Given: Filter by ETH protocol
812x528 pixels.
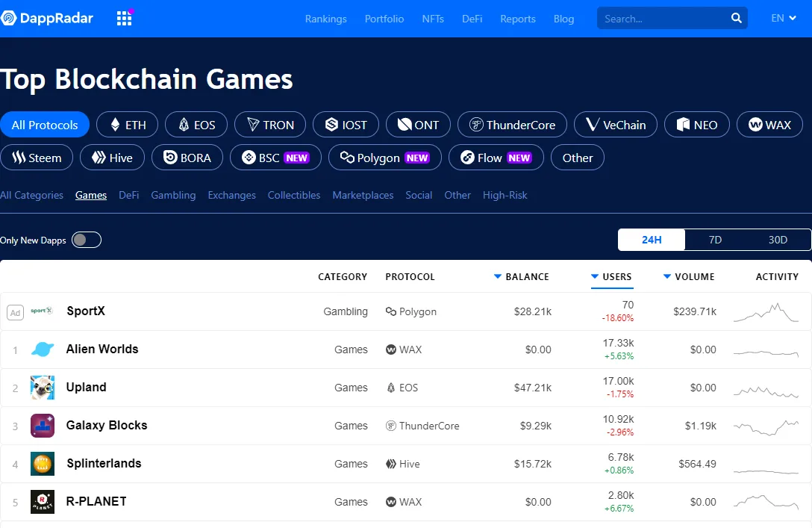Looking at the screenshot, I should click(x=128, y=125).
